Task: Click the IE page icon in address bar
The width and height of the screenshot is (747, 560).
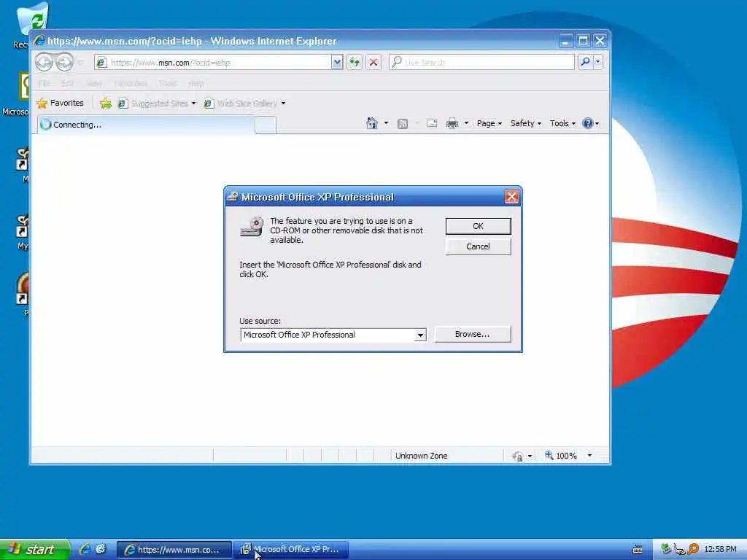Action: (101, 63)
